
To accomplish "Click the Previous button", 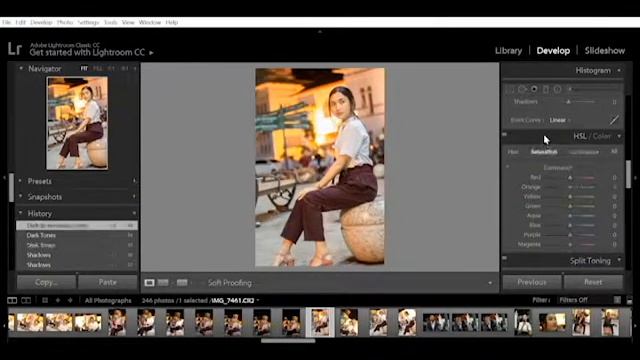I will click(x=532, y=282).
